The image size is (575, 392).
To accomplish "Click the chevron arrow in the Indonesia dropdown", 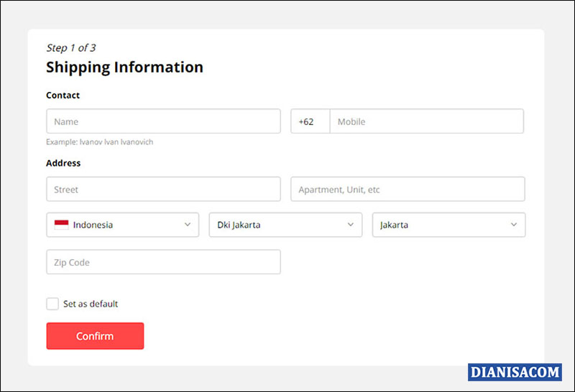I will tap(188, 225).
